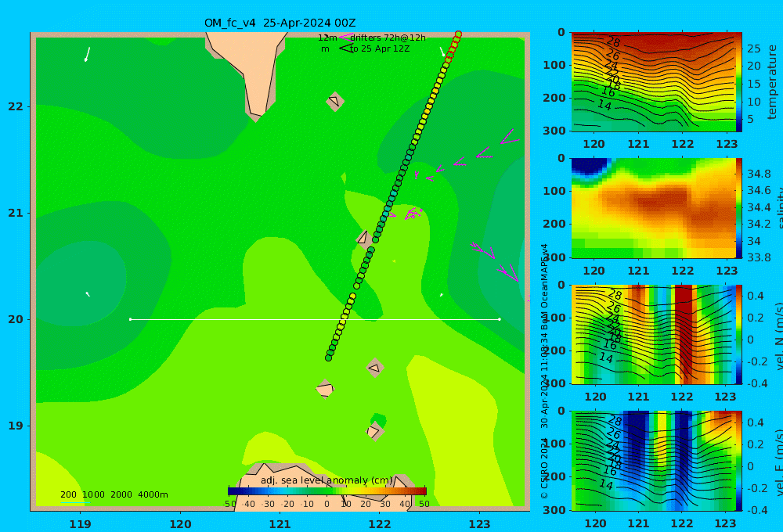The height and width of the screenshot is (532, 783).
Task: Click the temperature section panel
Action: (x=653, y=82)
